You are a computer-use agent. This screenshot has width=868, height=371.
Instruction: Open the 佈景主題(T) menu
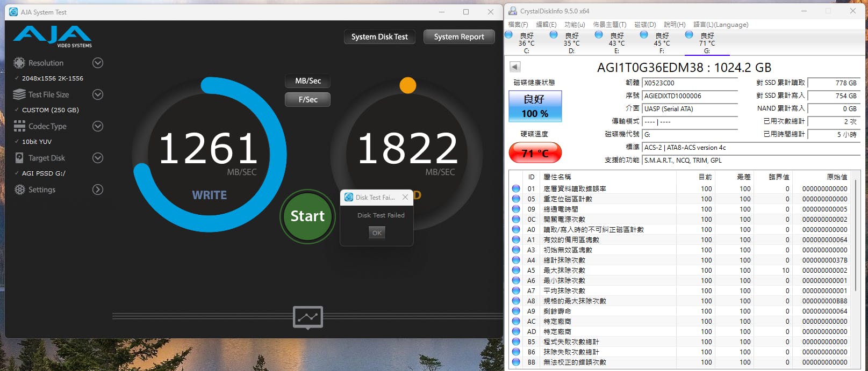pos(609,24)
